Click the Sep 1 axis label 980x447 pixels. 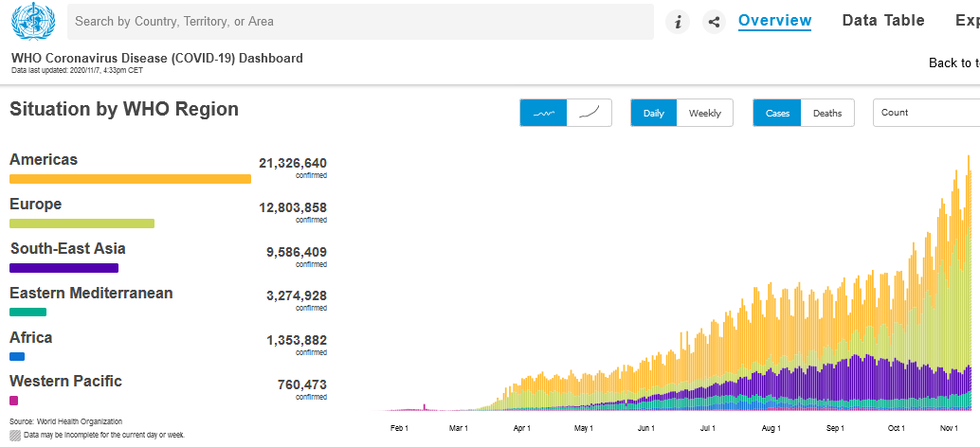pos(835,428)
